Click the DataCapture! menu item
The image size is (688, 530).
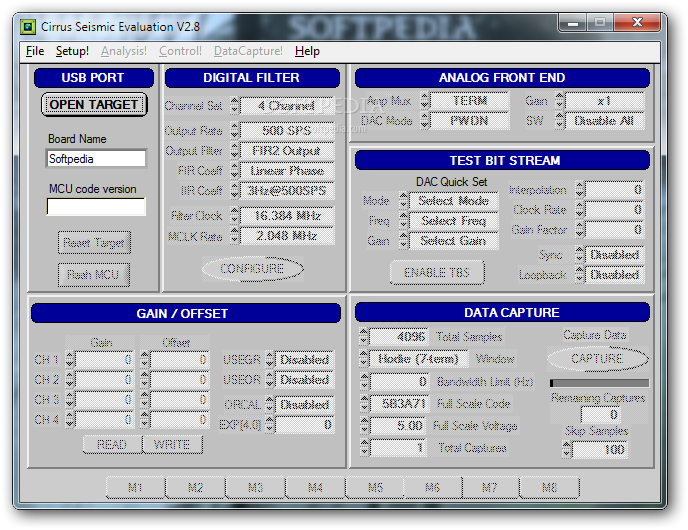click(248, 51)
